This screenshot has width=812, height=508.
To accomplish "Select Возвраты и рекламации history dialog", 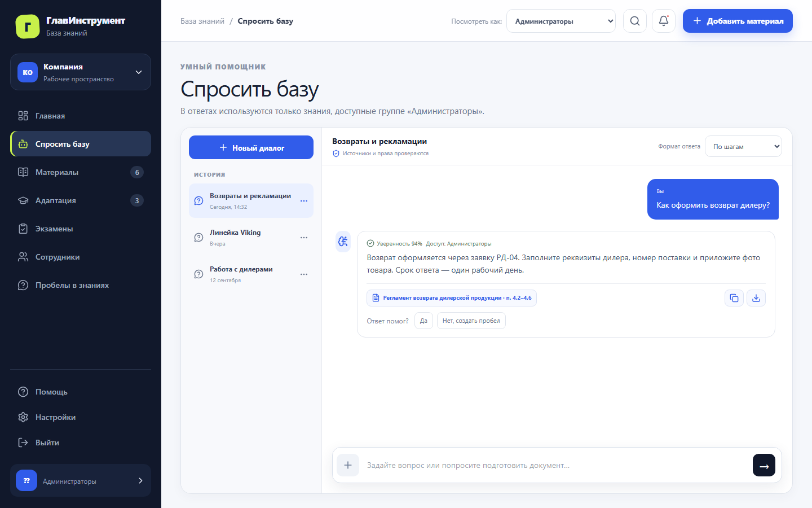I will (x=251, y=200).
